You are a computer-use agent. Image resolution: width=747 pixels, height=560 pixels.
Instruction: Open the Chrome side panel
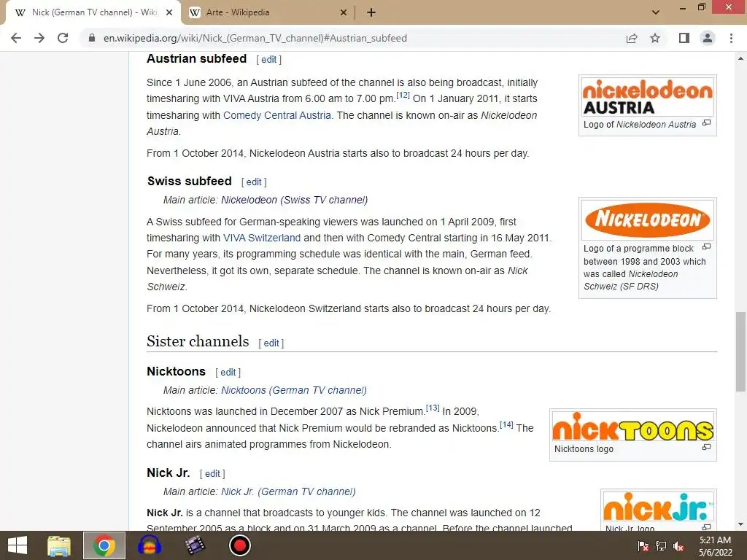click(684, 38)
